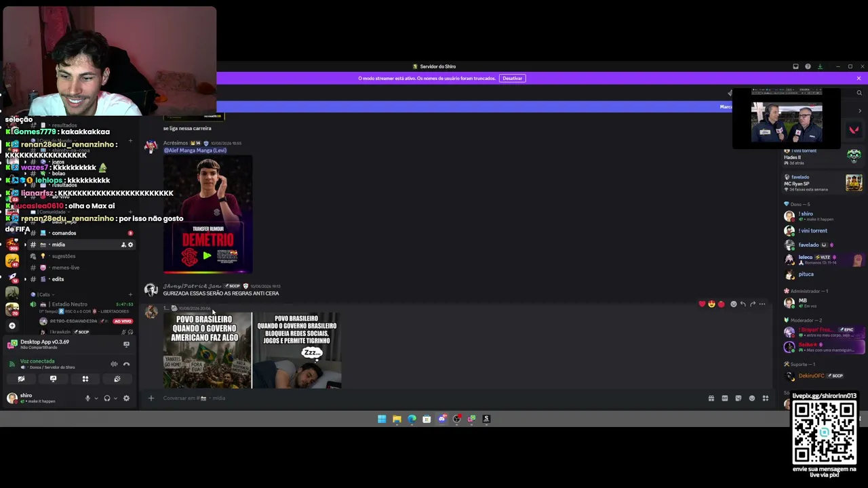The width and height of the screenshot is (868, 488).
Task: Open the Povo Brasileiro meme image
Action: 252,350
